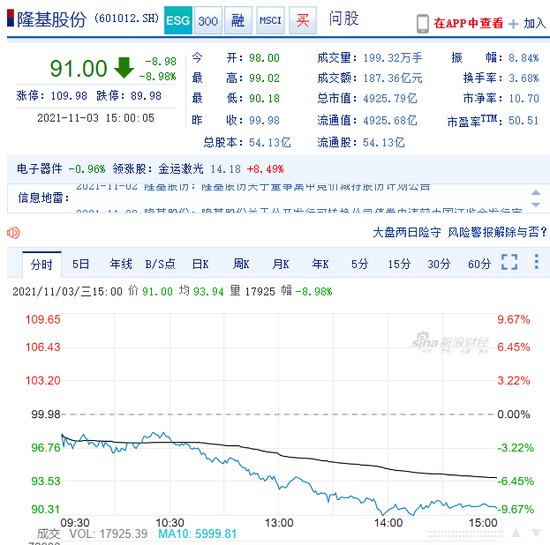Open headline 大盘两日险守 风险警报解除与否
Image resolution: width=550 pixels, height=545 pixels.
click(x=460, y=232)
